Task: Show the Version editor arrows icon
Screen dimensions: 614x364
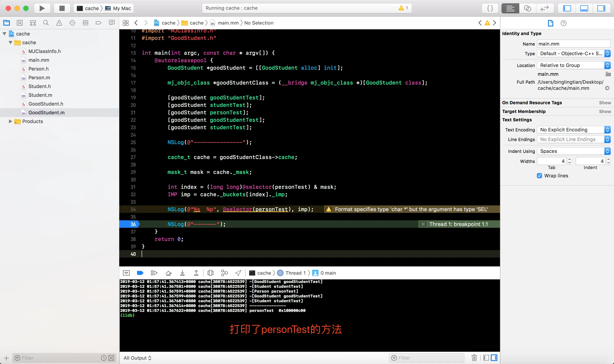Action: 544,8
